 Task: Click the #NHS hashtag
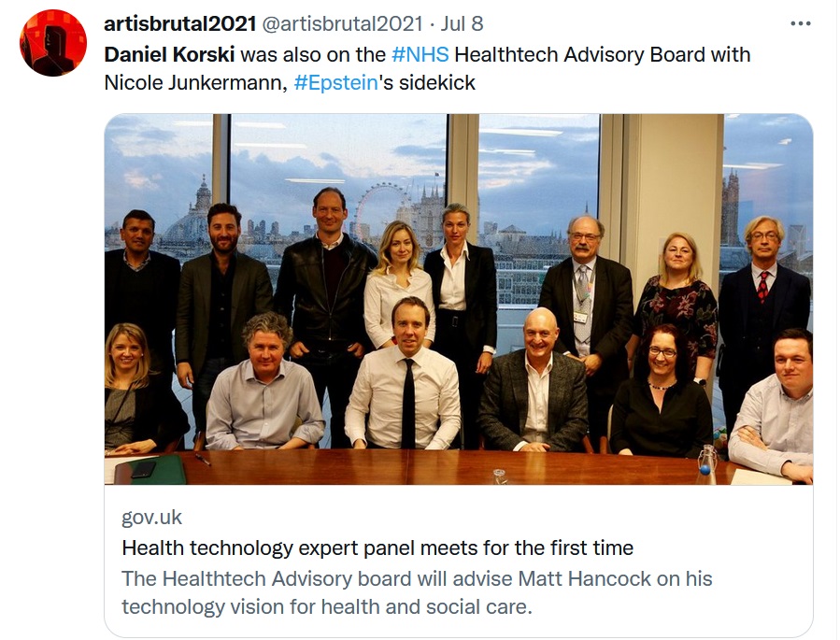pos(420,54)
